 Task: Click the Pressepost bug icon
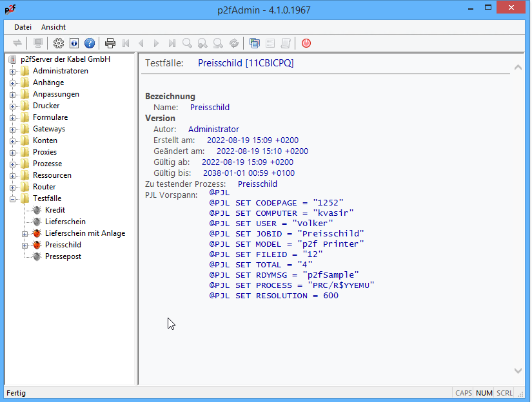tap(37, 256)
